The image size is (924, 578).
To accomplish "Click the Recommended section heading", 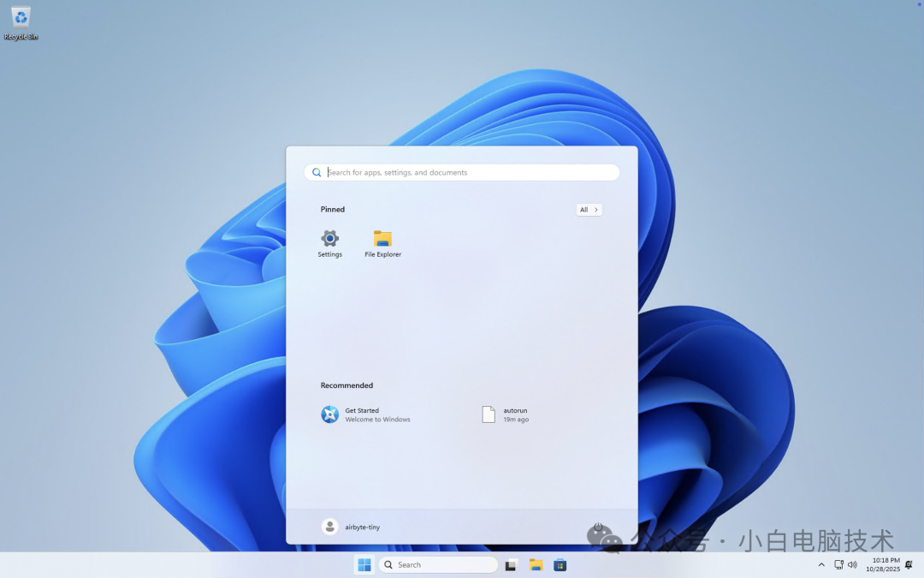I will click(346, 385).
